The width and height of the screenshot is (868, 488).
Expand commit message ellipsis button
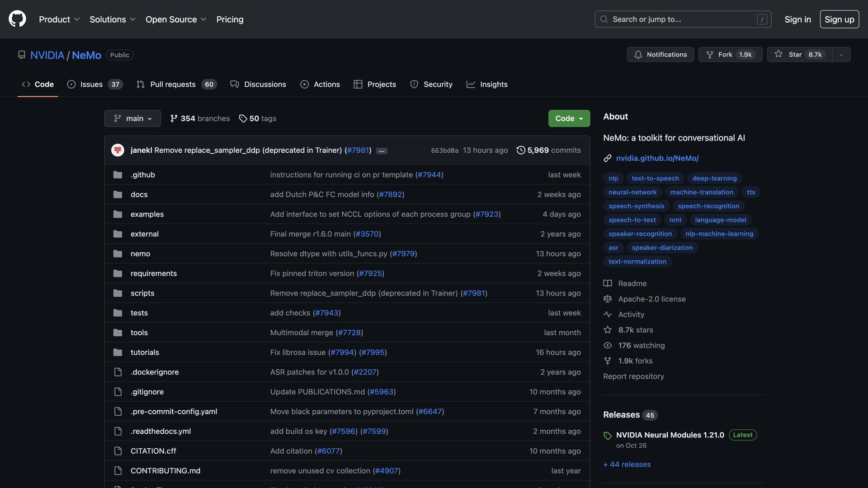382,151
